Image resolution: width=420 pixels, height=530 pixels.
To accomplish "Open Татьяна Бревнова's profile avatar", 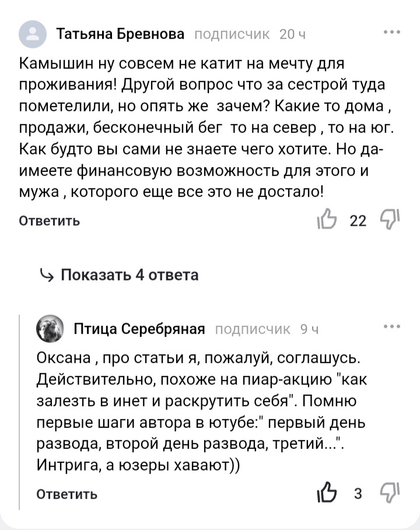I will [33, 35].
